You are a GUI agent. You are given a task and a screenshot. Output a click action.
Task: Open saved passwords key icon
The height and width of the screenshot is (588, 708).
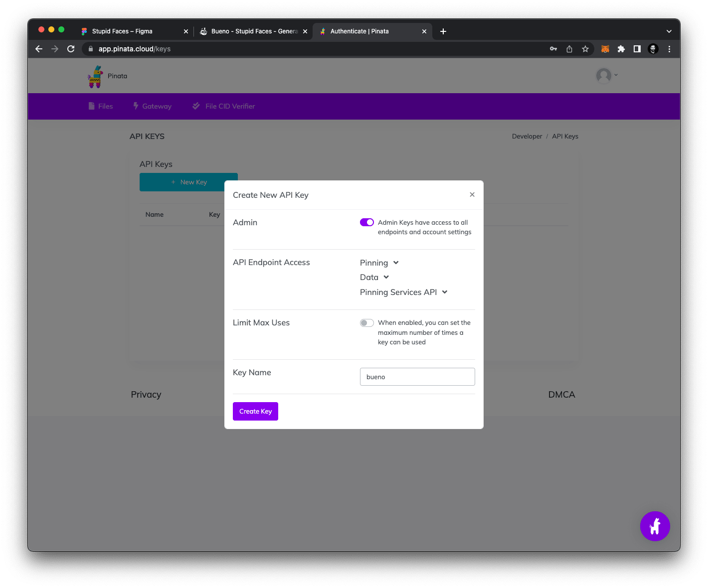(x=553, y=49)
